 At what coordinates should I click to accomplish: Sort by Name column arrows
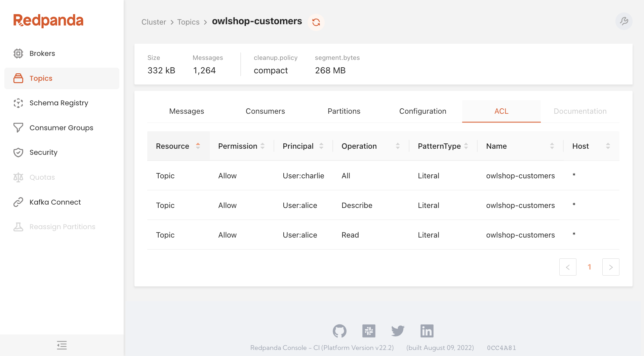(552, 146)
